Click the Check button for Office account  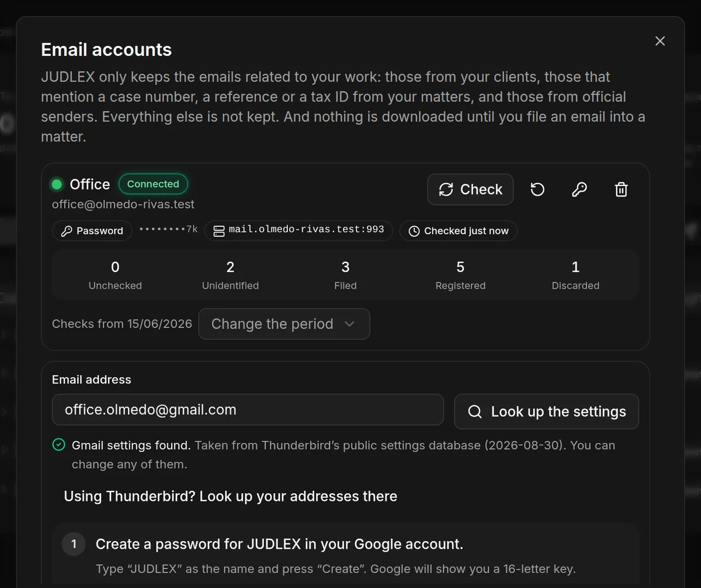[470, 189]
